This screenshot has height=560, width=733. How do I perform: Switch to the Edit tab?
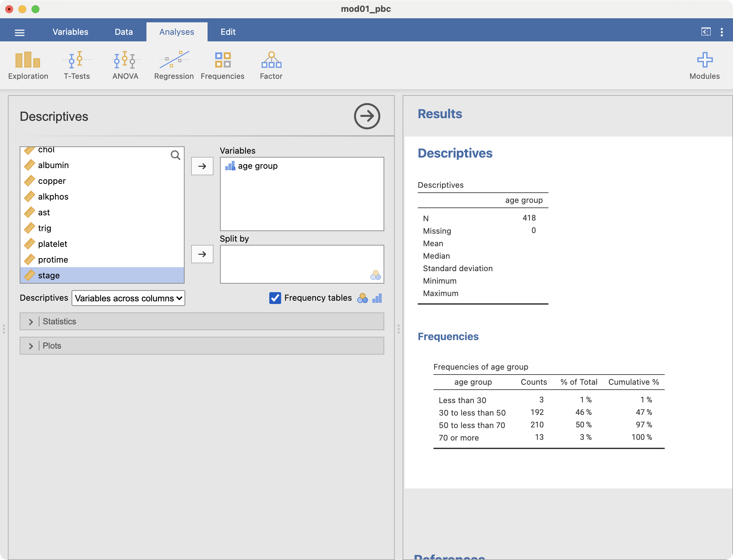tap(228, 32)
